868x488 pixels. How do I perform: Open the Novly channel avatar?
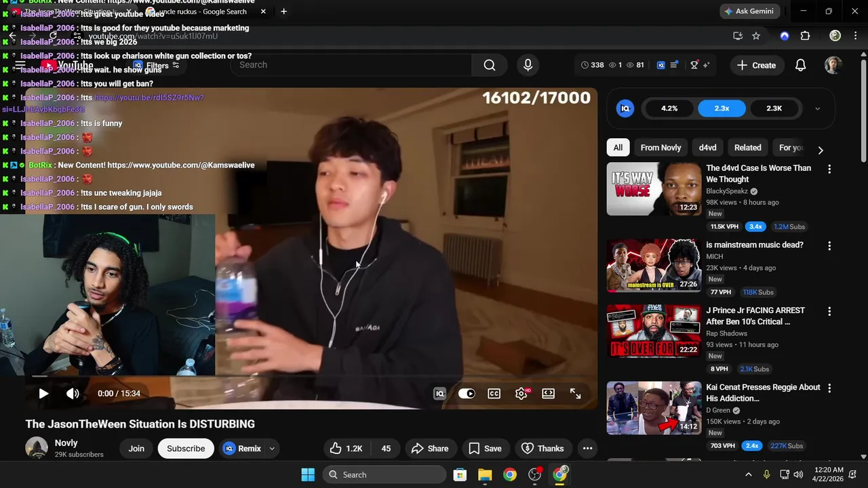click(37, 448)
